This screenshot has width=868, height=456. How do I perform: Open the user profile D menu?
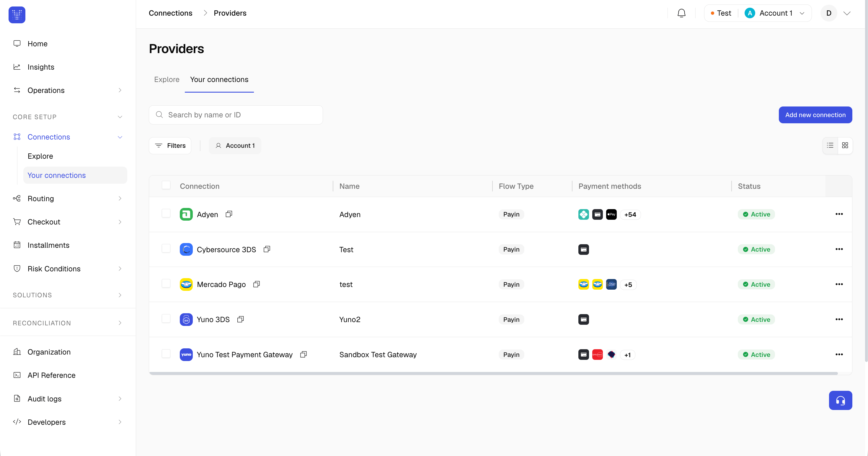(x=836, y=13)
